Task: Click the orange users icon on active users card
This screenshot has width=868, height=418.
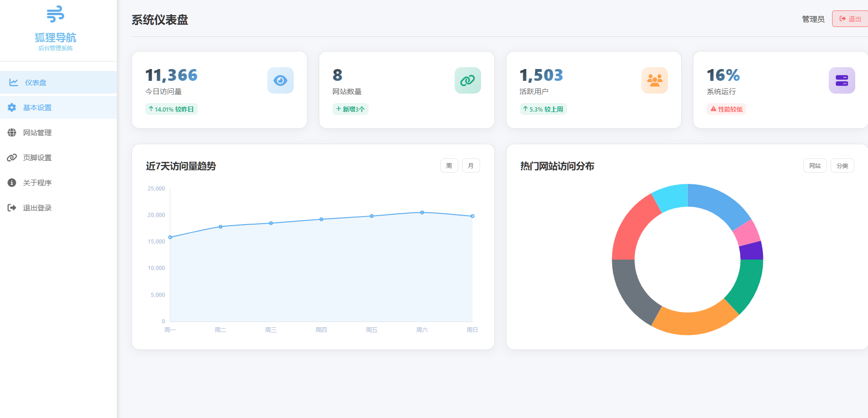Action: (x=654, y=80)
